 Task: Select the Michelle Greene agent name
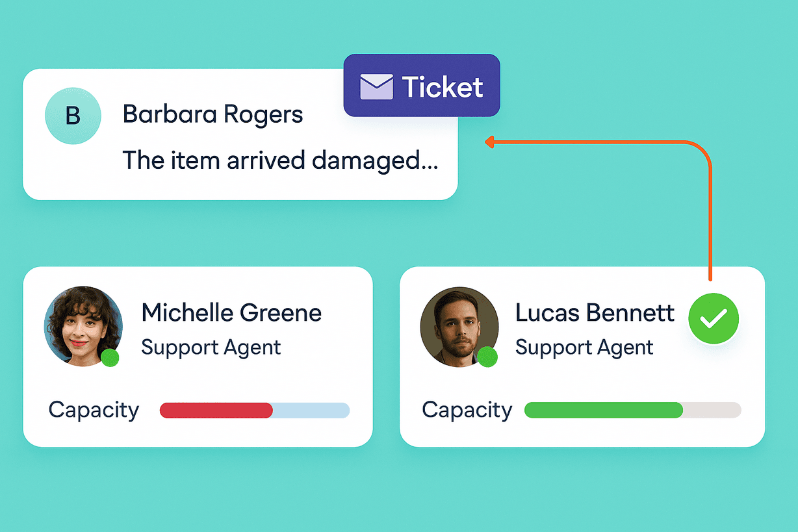(x=231, y=312)
